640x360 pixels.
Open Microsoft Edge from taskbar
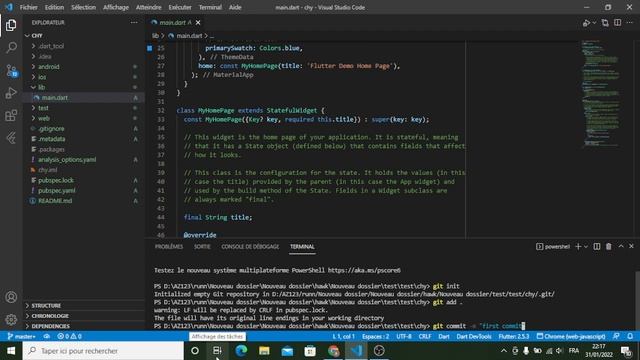coord(241,351)
